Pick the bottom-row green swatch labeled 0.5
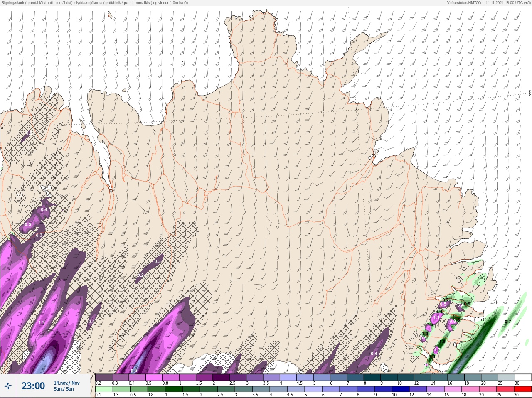 point(139,389)
